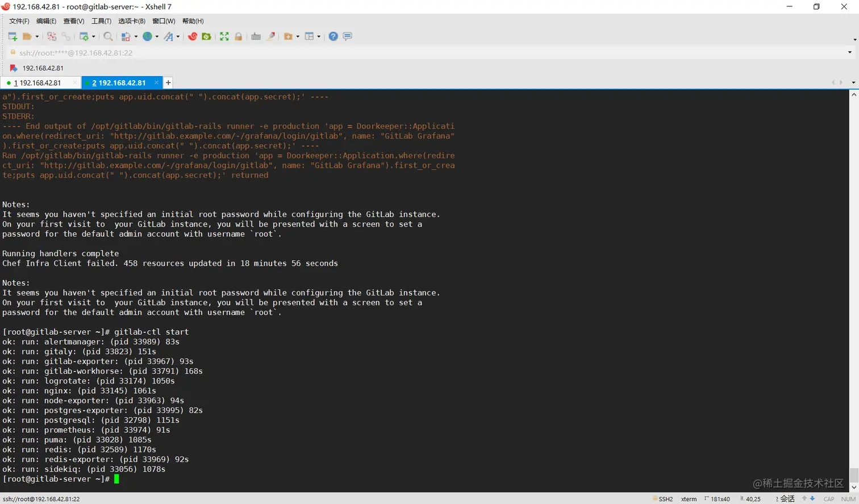Click xterm in status bar
859x504 pixels.
point(689,499)
